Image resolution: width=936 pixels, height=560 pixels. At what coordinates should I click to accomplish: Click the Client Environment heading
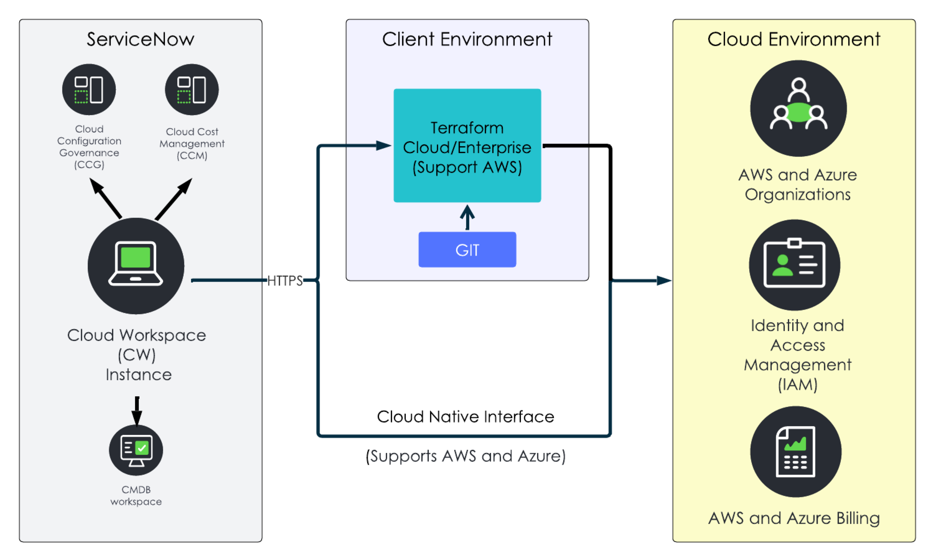point(467,39)
